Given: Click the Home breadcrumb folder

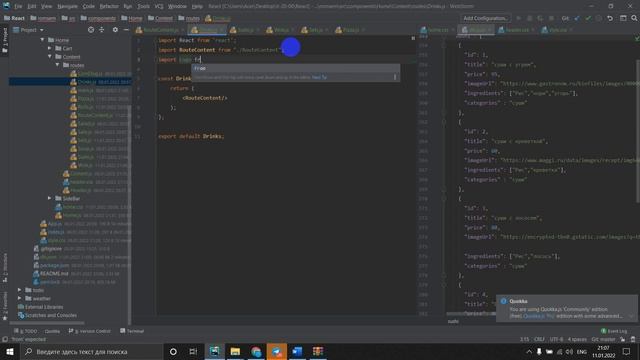Looking at the screenshot, I should pyautogui.click(x=132, y=18).
